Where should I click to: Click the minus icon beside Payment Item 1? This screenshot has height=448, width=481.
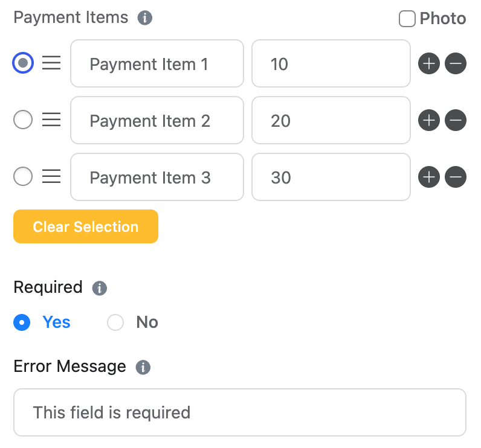tap(456, 63)
